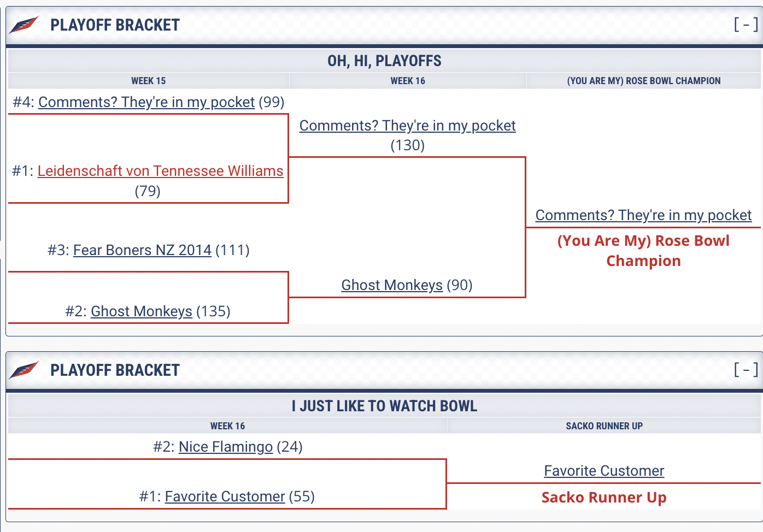The width and height of the screenshot is (763, 532).
Task: Click Week 16 Comments? They're in my pocket (130)
Action: 407,126
